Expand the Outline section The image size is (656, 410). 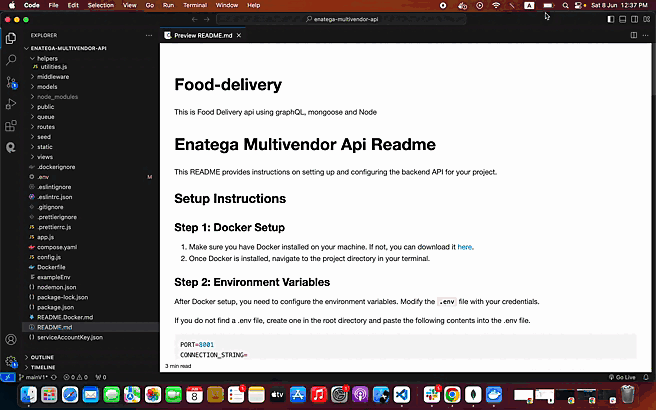(42, 356)
